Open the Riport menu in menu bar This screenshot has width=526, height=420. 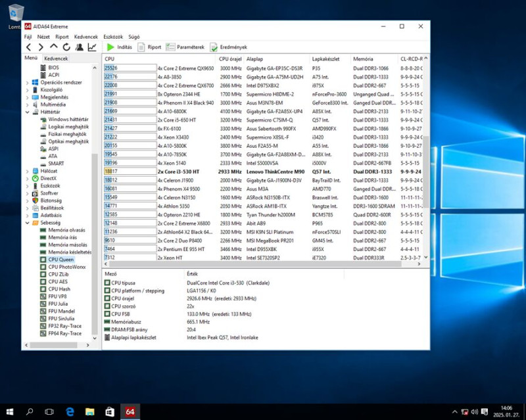point(62,37)
